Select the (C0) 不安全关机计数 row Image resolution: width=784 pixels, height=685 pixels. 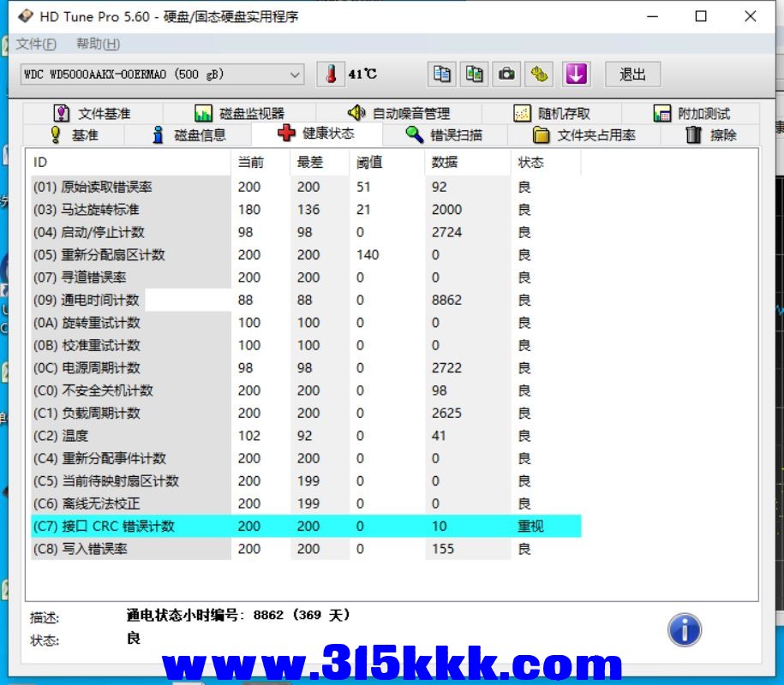point(306,390)
